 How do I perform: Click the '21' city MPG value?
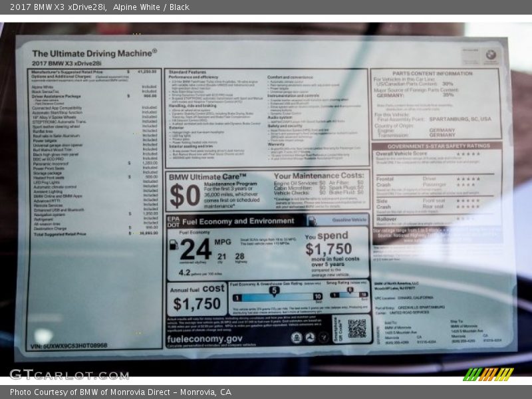click(x=221, y=257)
